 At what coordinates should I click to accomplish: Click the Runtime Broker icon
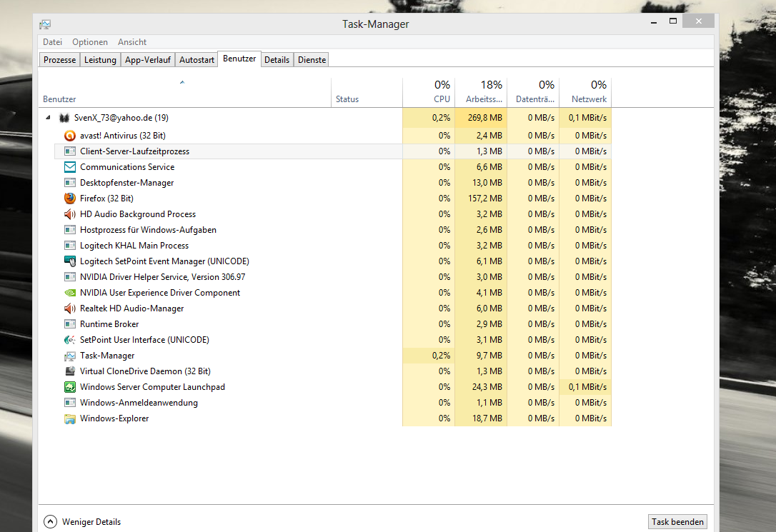70,324
